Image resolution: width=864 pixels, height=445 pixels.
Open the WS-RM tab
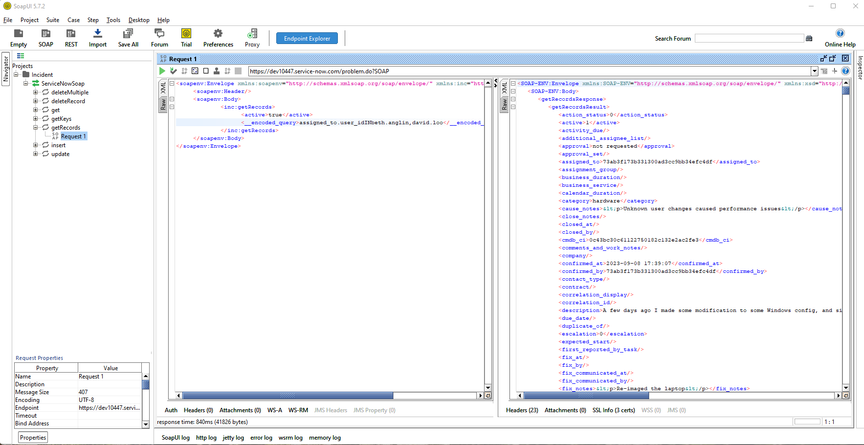[298, 410]
